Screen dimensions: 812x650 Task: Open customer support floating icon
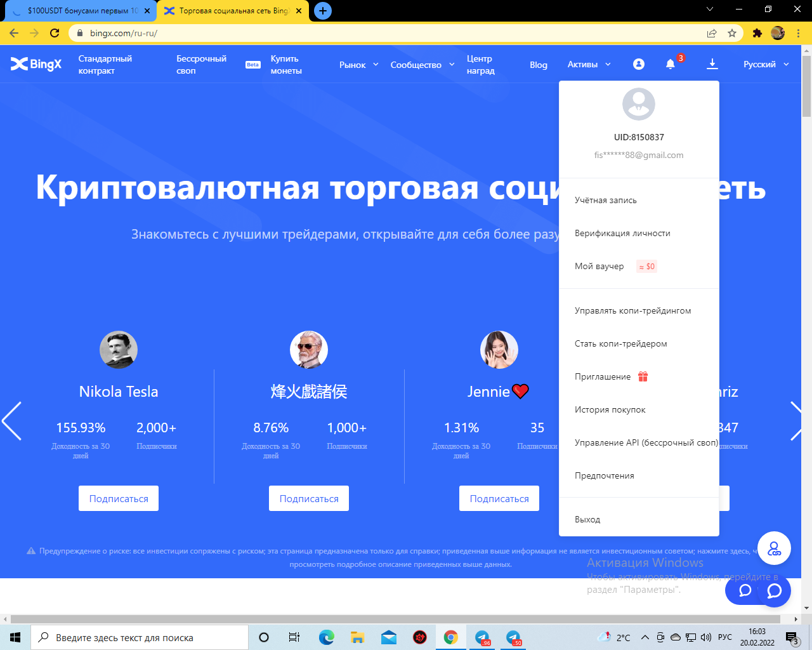click(774, 548)
